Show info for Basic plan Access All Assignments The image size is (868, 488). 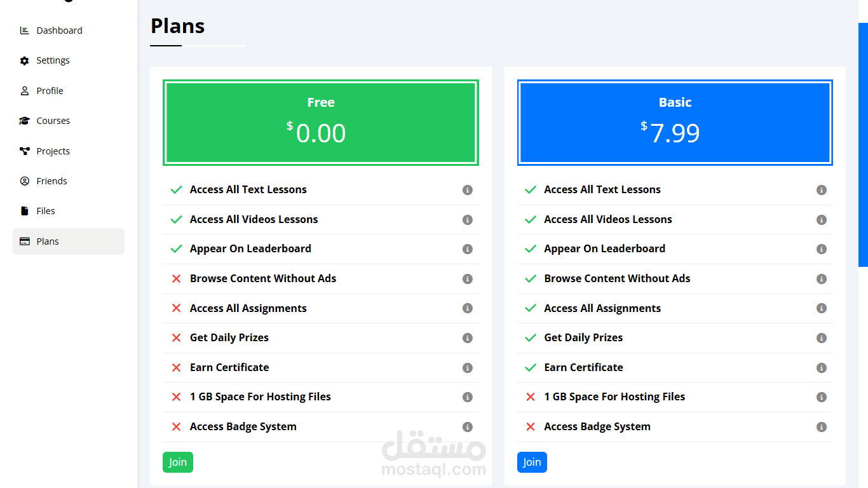pyautogui.click(x=822, y=308)
